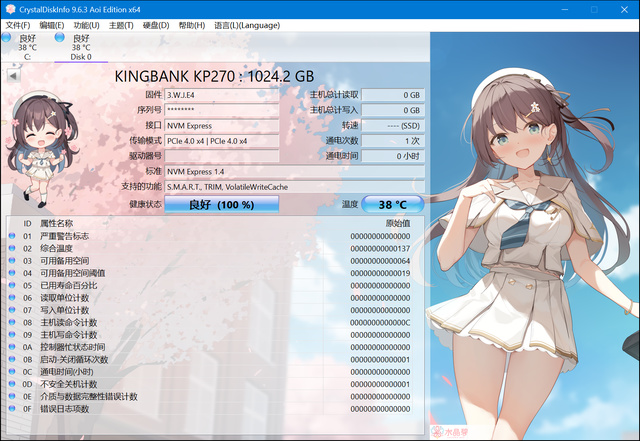The image size is (640, 441).
Task: Click the blue status dot for attribute 08
Action: (12, 322)
